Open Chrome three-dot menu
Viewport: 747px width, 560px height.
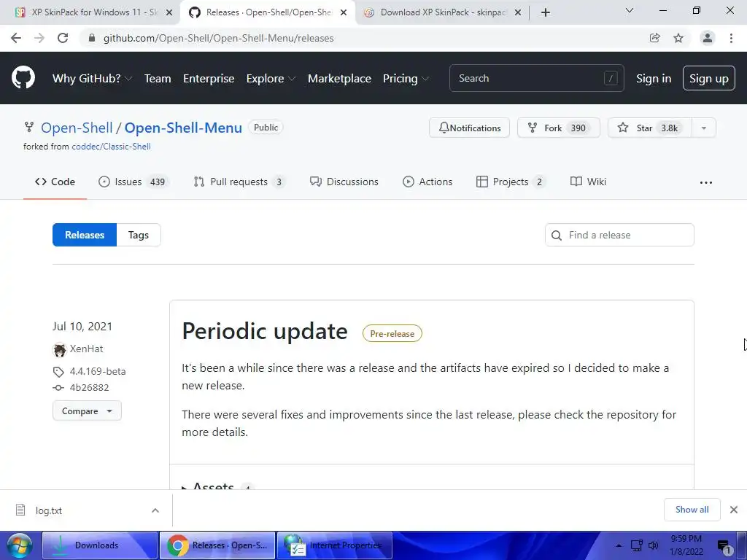pos(731,38)
